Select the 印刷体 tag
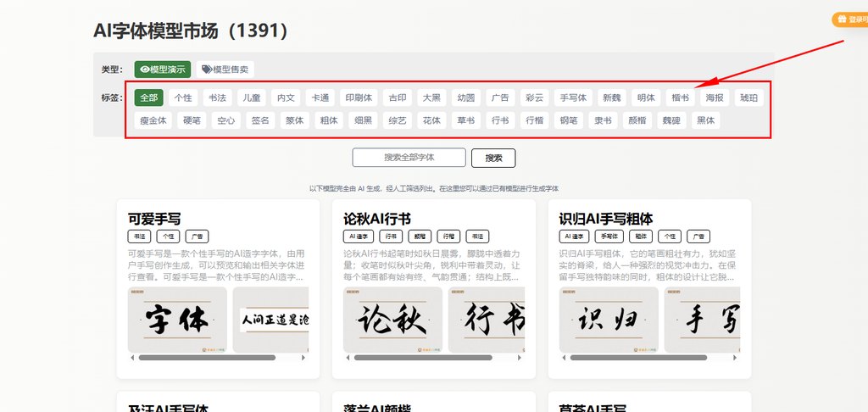 [359, 98]
